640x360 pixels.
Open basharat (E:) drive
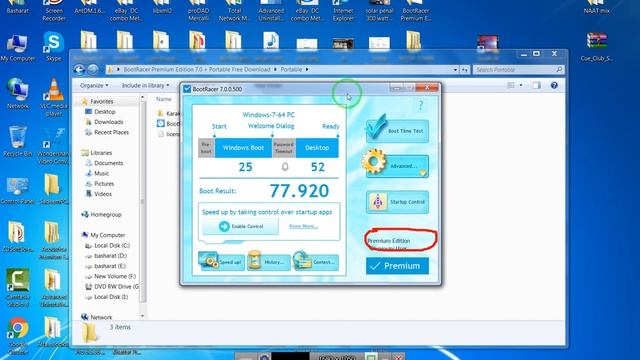(x=110, y=266)
